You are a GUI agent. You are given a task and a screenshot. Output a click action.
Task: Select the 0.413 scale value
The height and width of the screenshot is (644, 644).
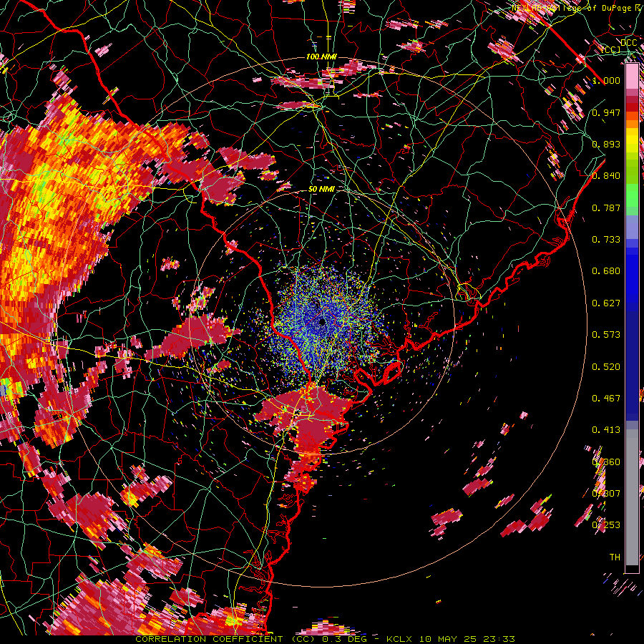point(606,430)
